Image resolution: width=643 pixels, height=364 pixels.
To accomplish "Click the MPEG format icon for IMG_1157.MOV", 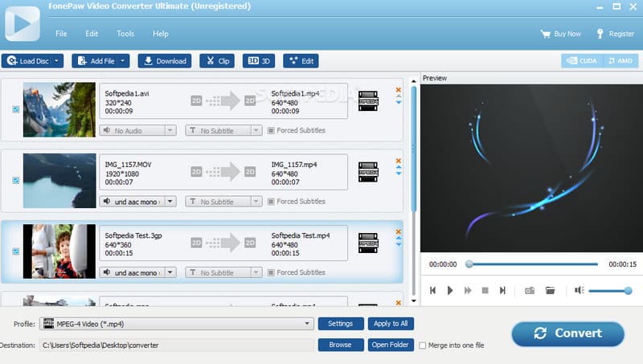I will (x=368, y=170).
